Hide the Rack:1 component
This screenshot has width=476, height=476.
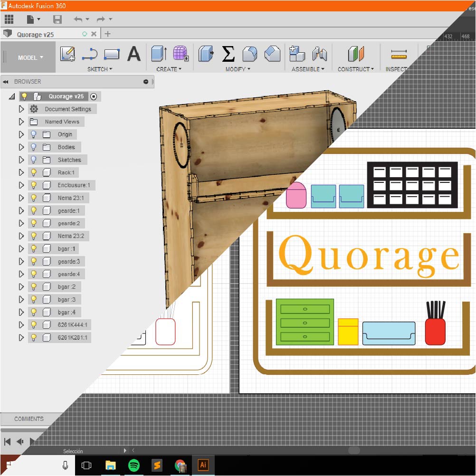click(x=34, y=172)
